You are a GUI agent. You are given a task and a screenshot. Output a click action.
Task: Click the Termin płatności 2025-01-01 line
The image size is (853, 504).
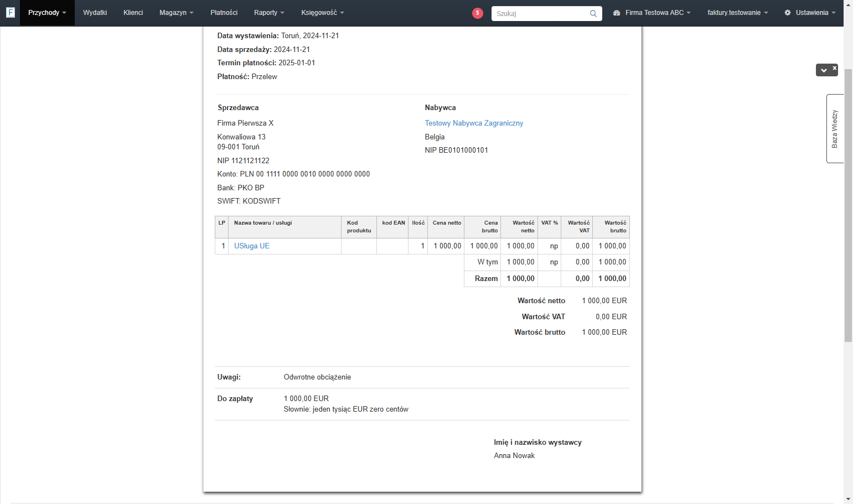(266, 63)
